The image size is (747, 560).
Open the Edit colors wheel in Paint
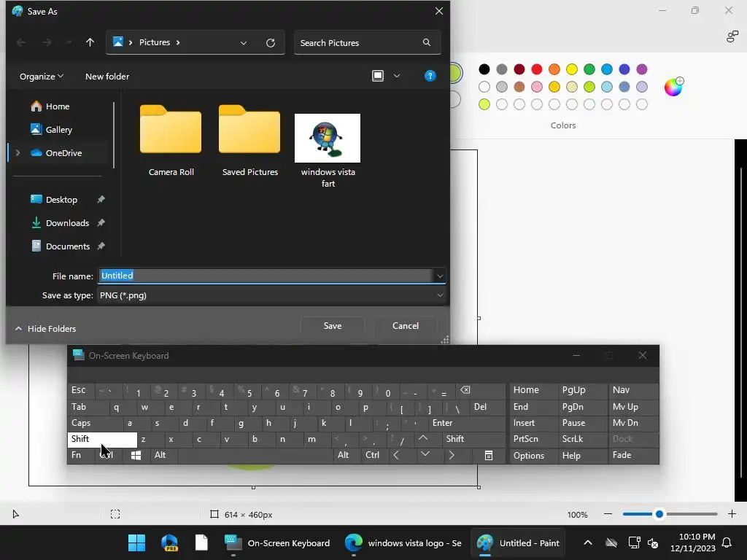coord(673,87)
